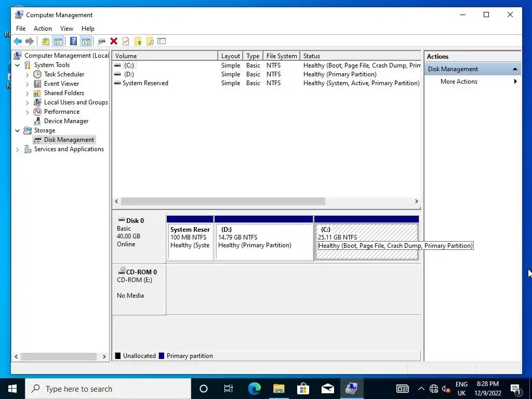Select the (D:) volume row in list
The height and width of the screenshot is (399, 532).
point(267,74)
